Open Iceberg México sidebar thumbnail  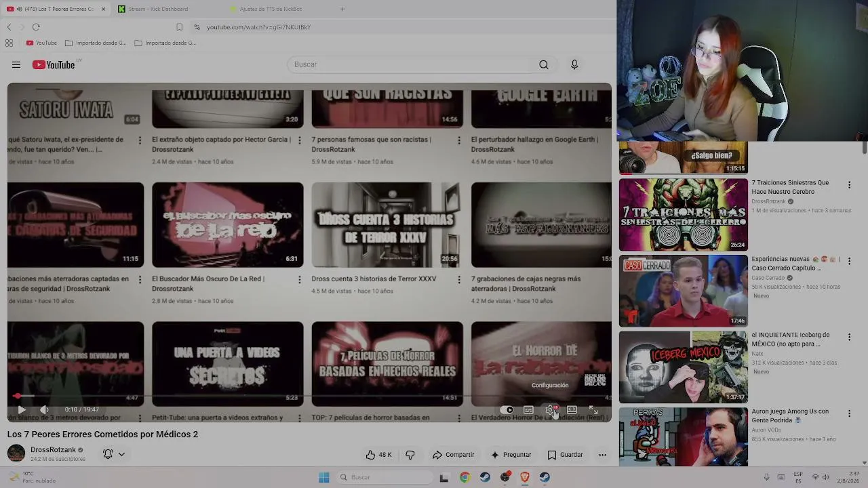click(x=684, y=367)
